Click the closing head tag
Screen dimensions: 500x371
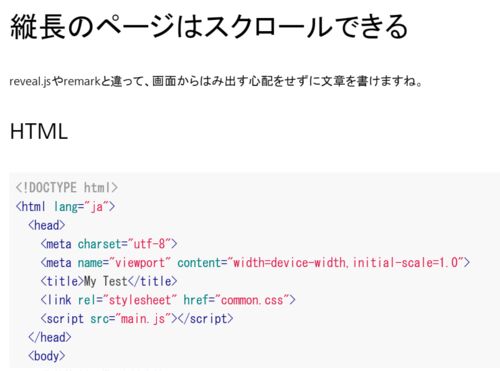pos(50,337)
